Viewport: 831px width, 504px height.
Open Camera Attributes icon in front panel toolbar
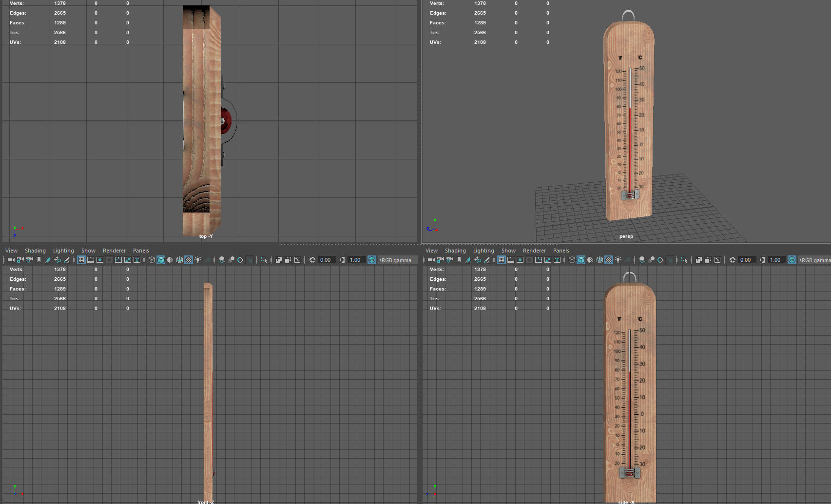pos(30,260)
